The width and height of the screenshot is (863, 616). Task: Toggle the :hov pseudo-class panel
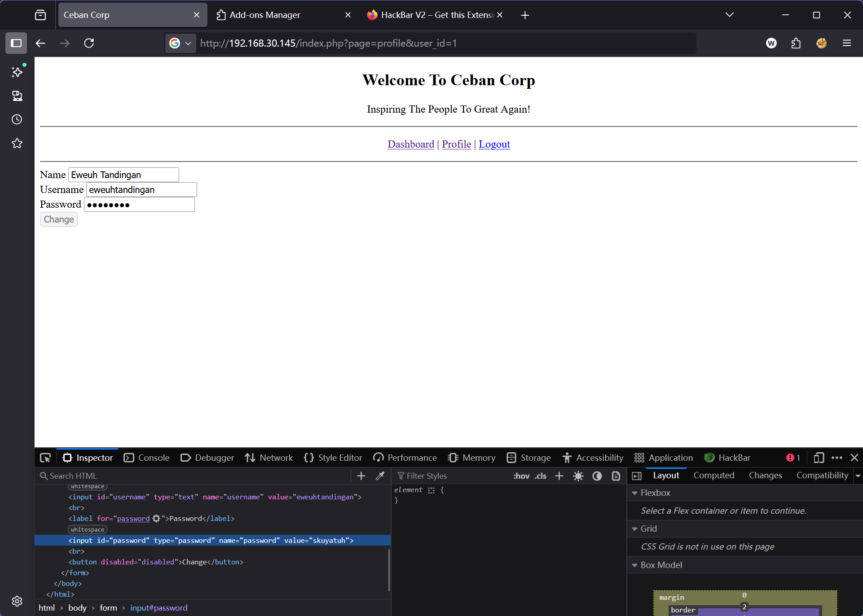click(x=521, y=476)
